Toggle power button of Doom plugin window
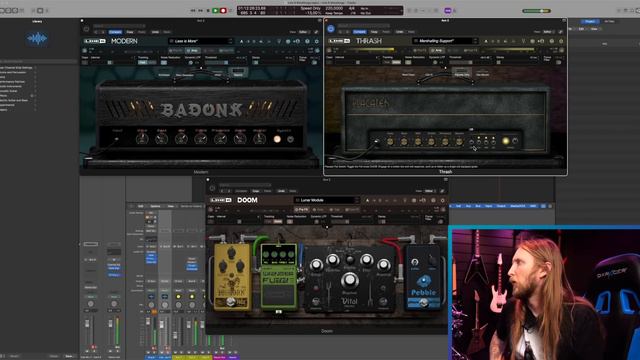Image resolution: width=640 pixels, height=360 pixels. pos(212,188)
